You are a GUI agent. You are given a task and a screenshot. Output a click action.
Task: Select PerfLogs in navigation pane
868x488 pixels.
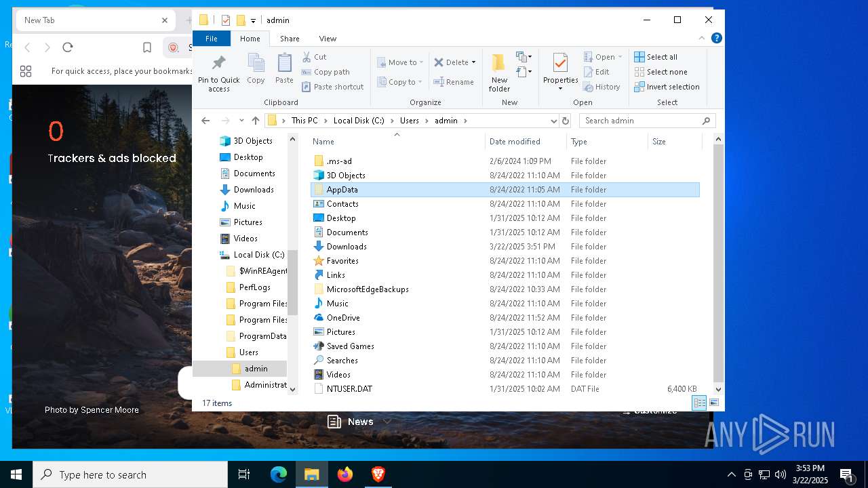(x=255, y=287)
